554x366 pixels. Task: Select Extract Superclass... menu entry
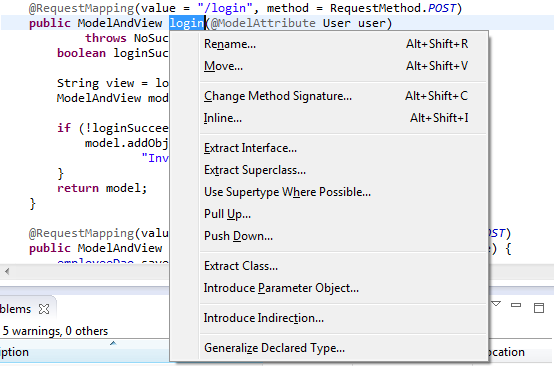pyautogui.click(x=343, y=170)
